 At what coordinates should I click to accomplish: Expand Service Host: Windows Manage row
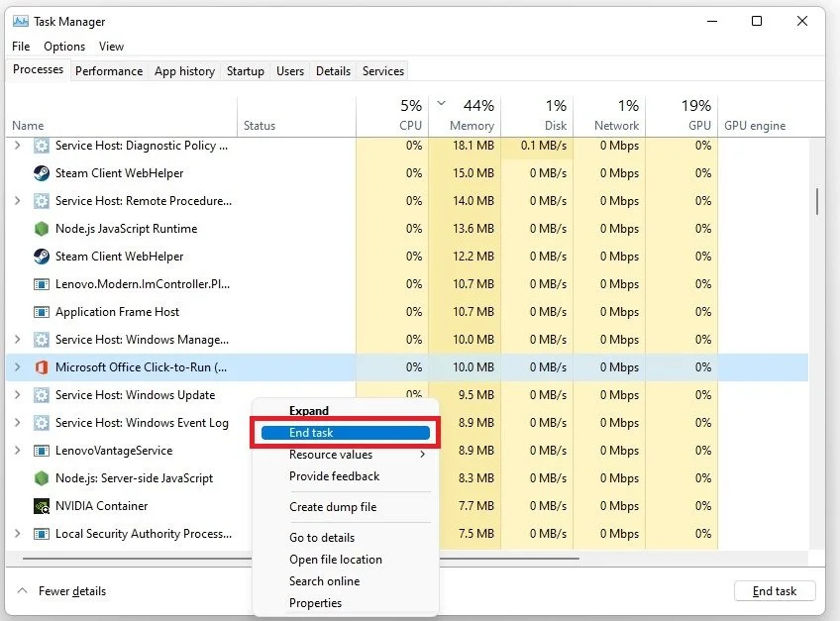point(17,340)
